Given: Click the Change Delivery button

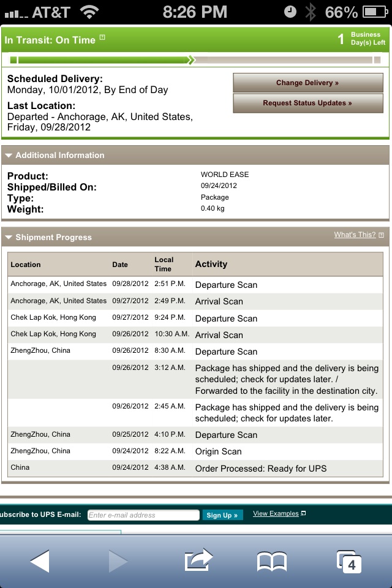Looking at the screenshot, I should 308,83.
